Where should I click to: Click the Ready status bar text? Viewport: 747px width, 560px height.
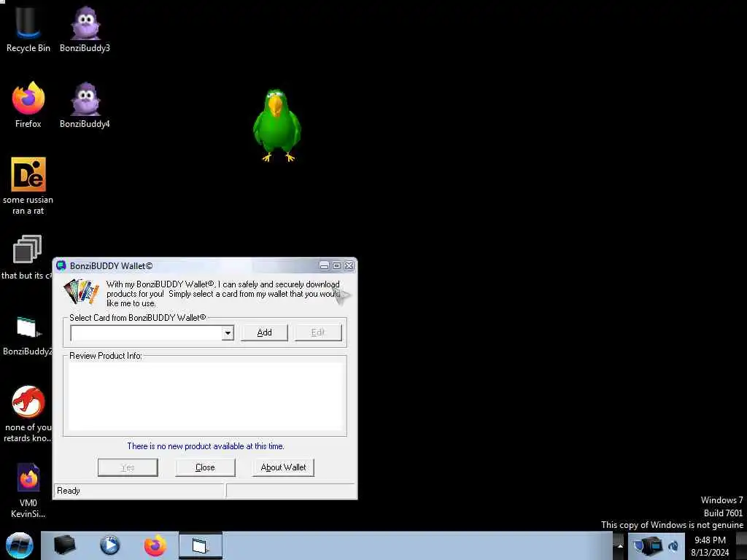(x=69, y=491)
